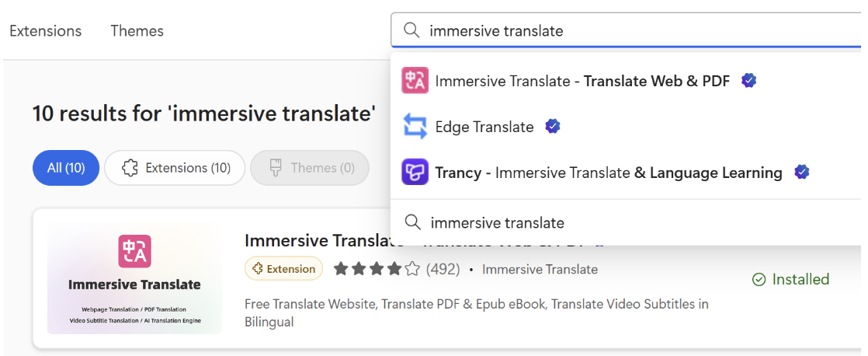Click the green Installed checkmark icon

(x=759, y=280)
